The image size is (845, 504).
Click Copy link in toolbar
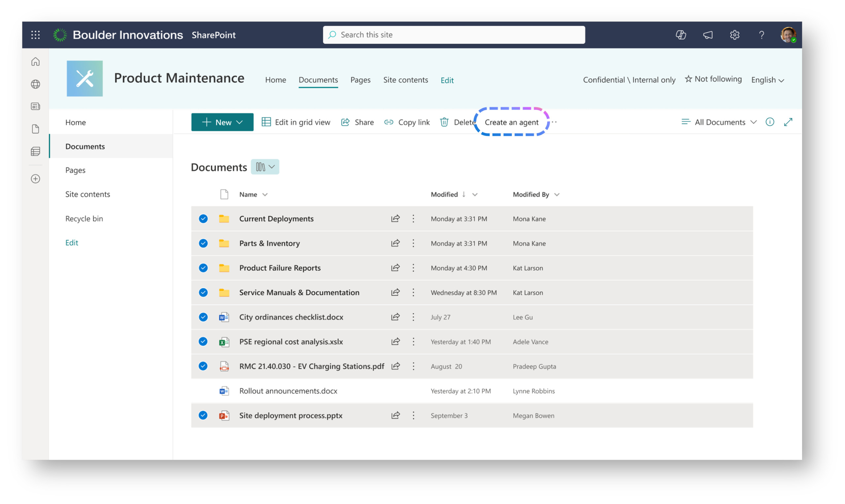[407, 122]
